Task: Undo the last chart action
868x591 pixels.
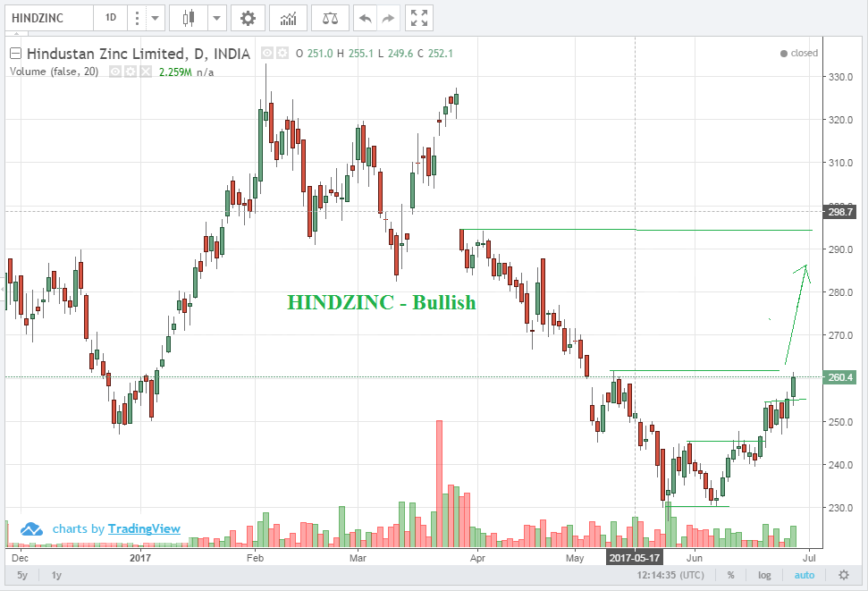Action: 365,18
